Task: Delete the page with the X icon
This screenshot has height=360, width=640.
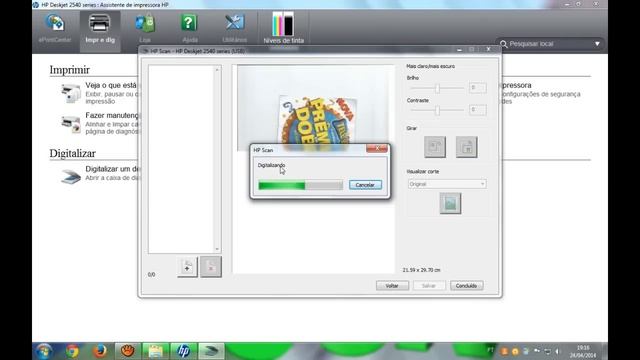Action: (211, 267)
